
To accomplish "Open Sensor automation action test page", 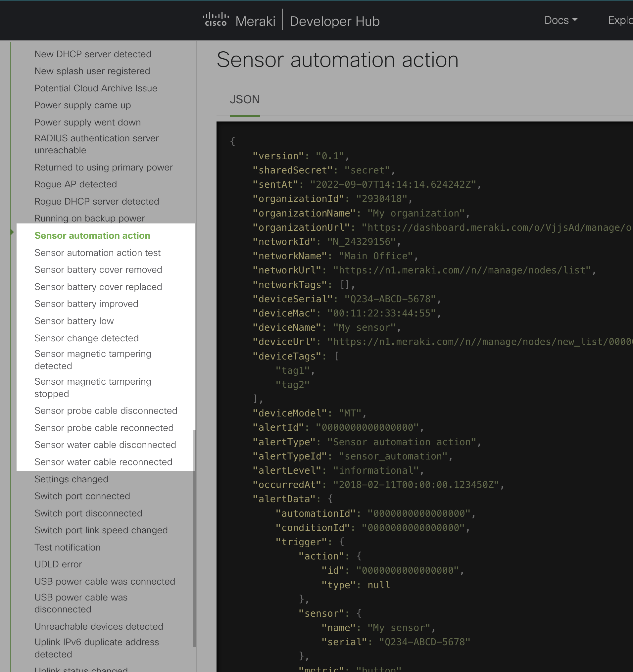I will pyautogui.click(x=97, y=253).
